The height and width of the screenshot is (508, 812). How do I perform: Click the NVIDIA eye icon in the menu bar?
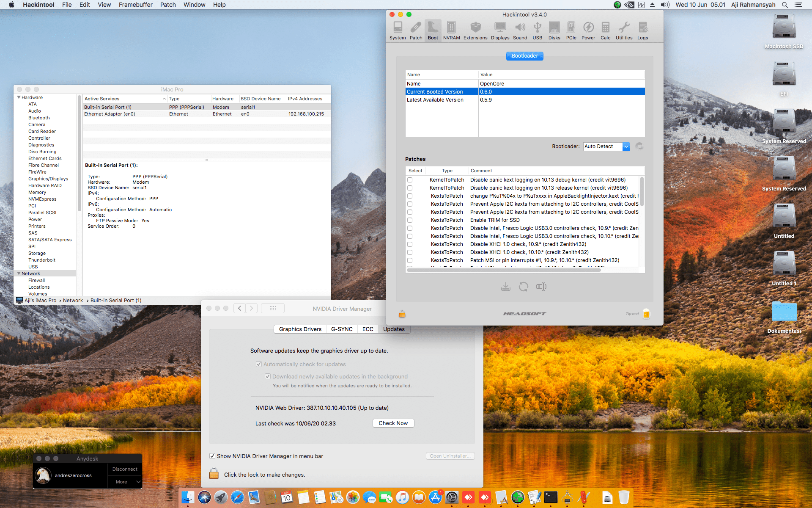[629, 5]
